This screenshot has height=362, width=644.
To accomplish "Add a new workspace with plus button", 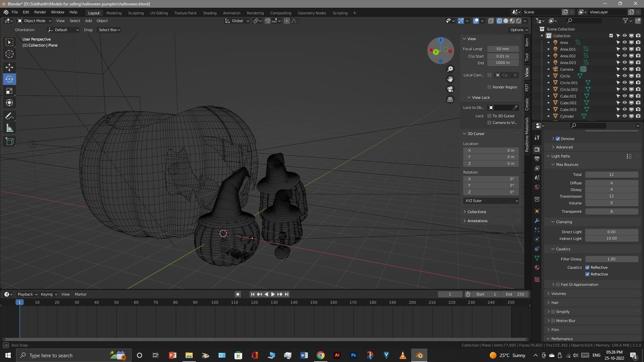I will pos(355,13).
